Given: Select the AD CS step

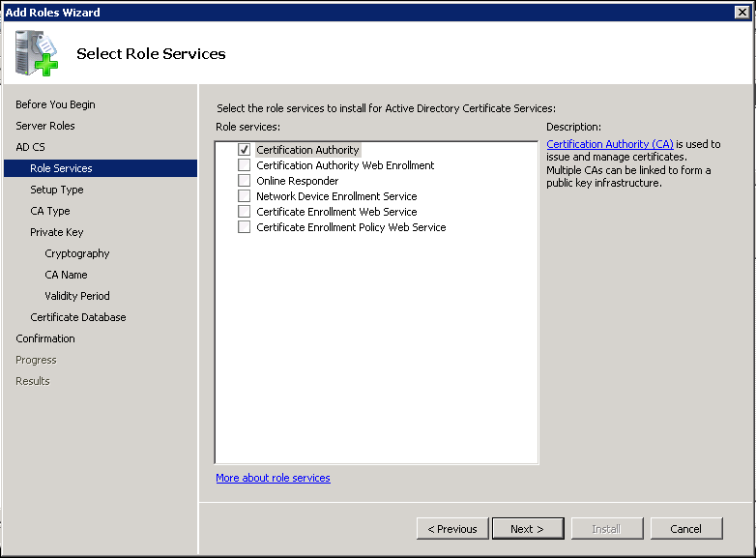Looking at the screenshot, I should (30, 147).
